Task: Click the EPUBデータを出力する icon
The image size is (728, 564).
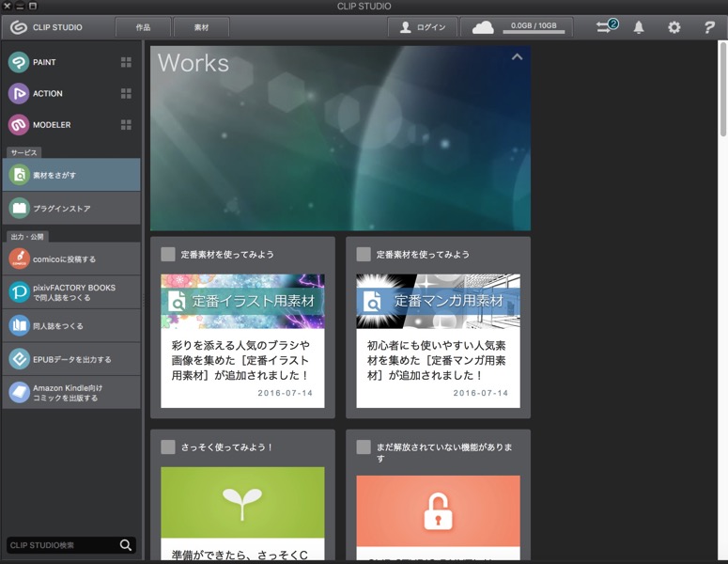Action: pos(19,359)
